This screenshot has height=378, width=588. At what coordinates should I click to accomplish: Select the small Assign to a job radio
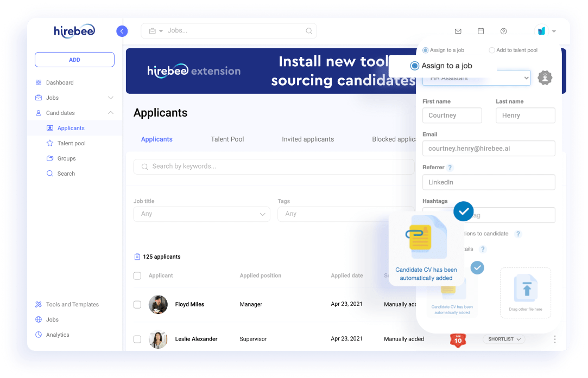[426, 50]
